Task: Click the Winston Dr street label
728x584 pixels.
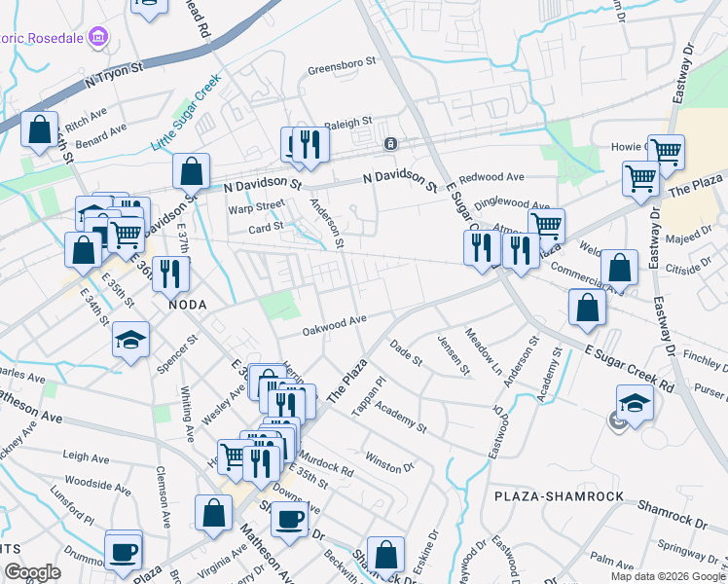Action: (x=389, y=462)
